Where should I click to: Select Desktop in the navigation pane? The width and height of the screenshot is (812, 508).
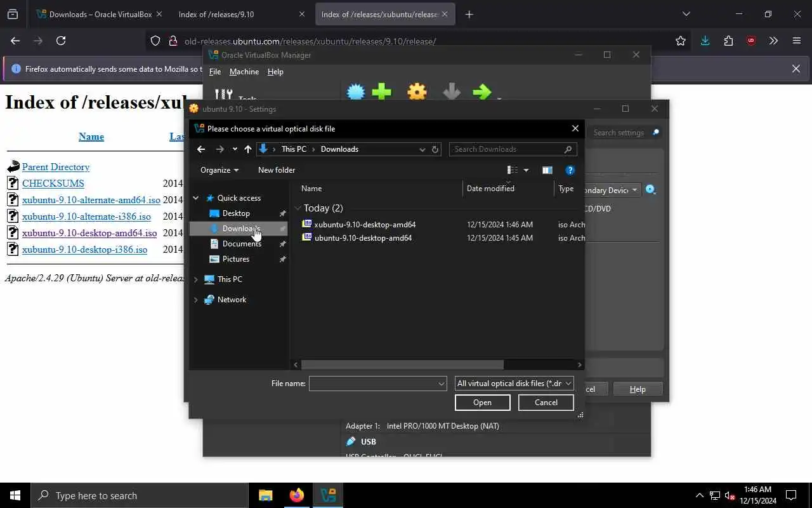pos(236,213)
